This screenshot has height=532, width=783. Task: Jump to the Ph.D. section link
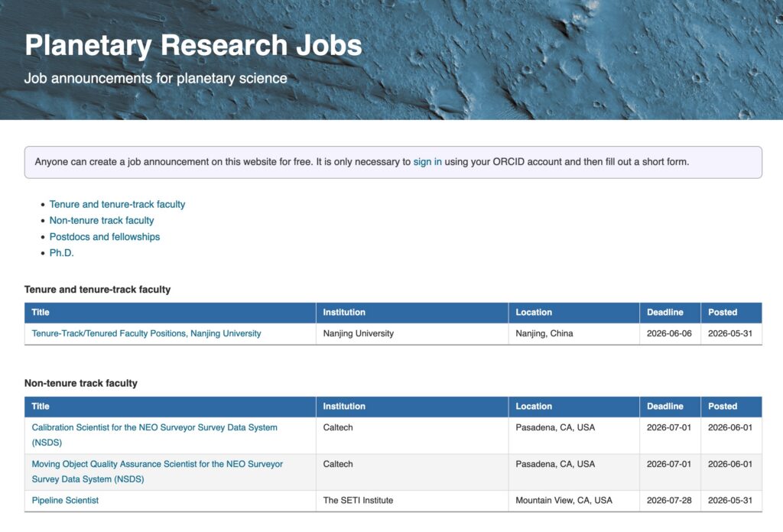click(61, 252)
